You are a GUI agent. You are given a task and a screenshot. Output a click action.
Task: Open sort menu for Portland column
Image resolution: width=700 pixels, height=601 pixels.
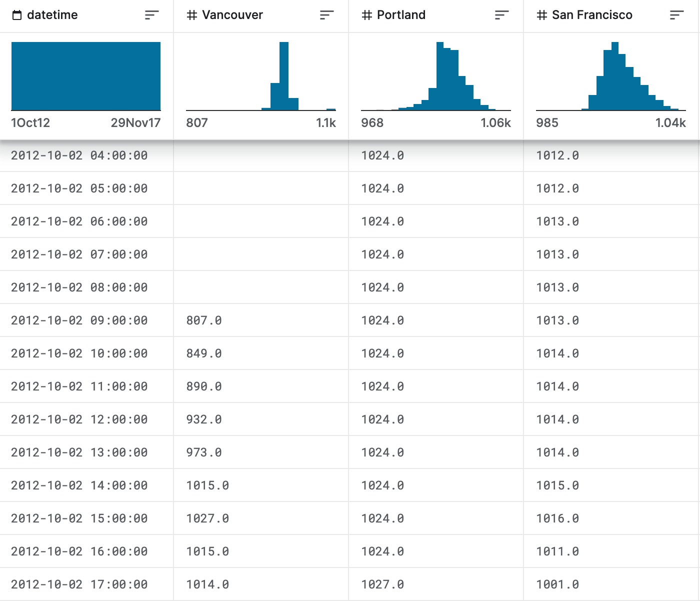pos(501,15)
